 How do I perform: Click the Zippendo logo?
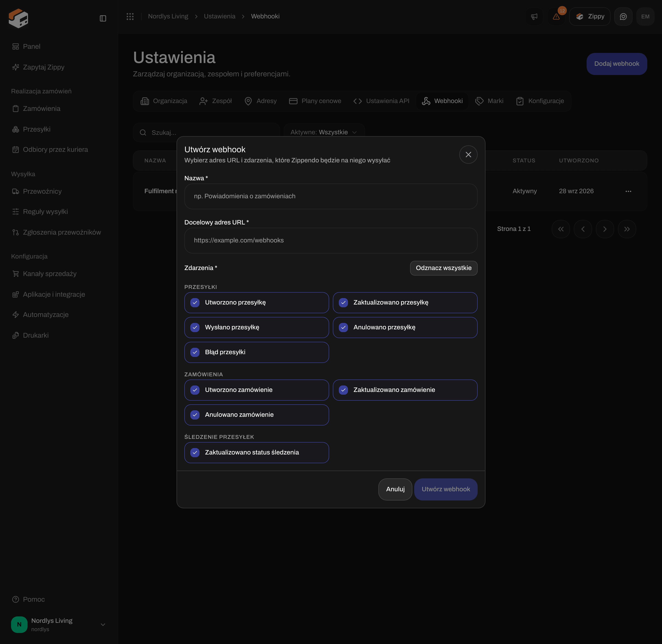click(18, 18)
